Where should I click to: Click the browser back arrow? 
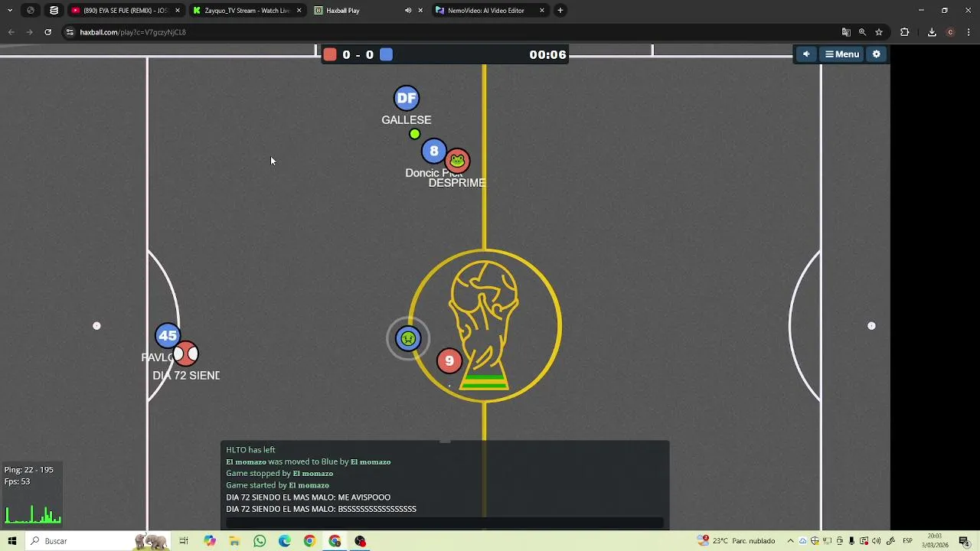(11, 32)
